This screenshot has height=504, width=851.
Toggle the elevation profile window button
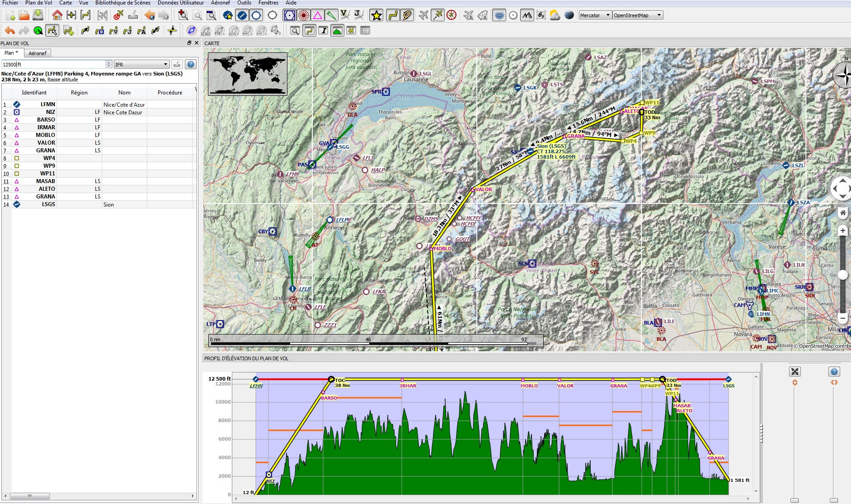pos(337,31)
